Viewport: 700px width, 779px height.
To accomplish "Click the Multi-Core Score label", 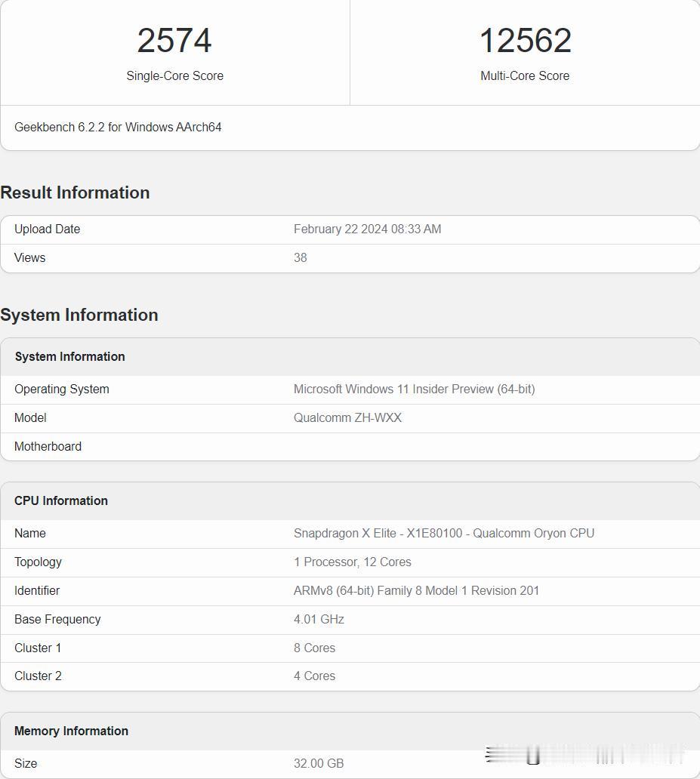I will 525,75.
